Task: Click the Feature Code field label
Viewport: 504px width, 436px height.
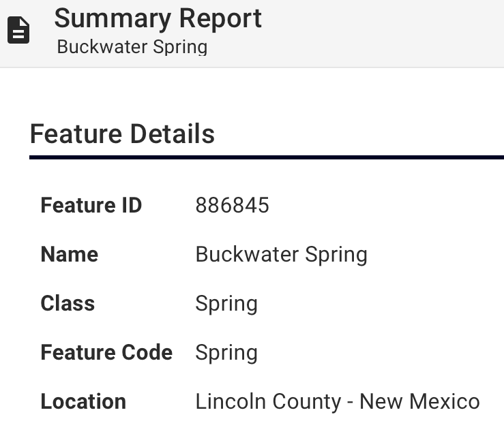Action: [x=106, y=352]
